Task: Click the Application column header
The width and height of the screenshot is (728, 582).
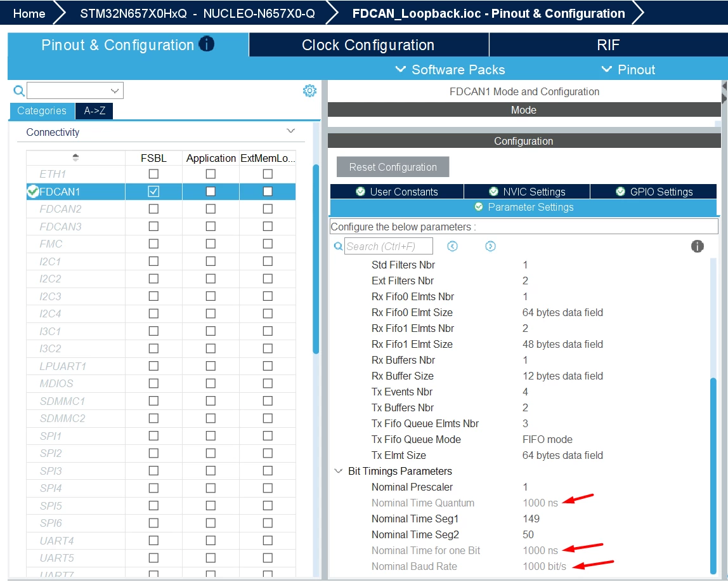Action: (211, 158)
